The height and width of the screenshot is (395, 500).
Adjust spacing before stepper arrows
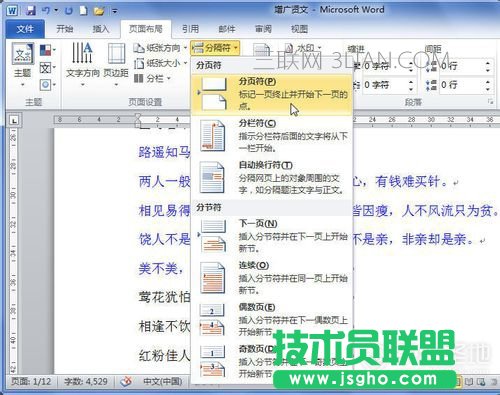(488, 66)
